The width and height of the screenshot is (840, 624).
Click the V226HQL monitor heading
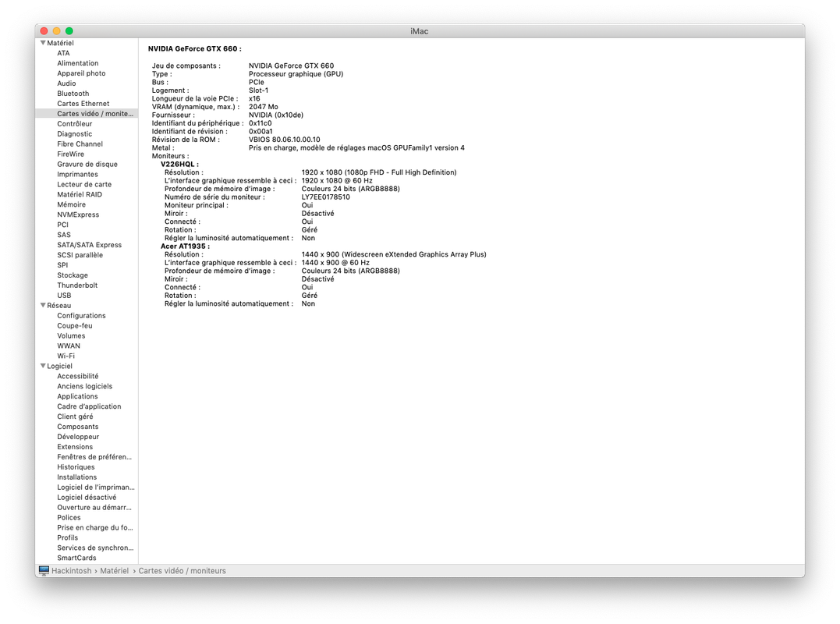179,165
